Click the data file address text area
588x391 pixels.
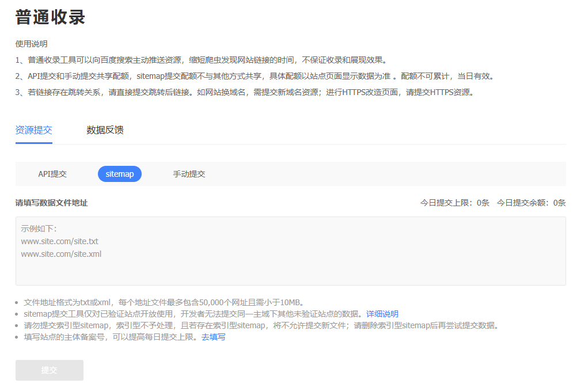291,251
